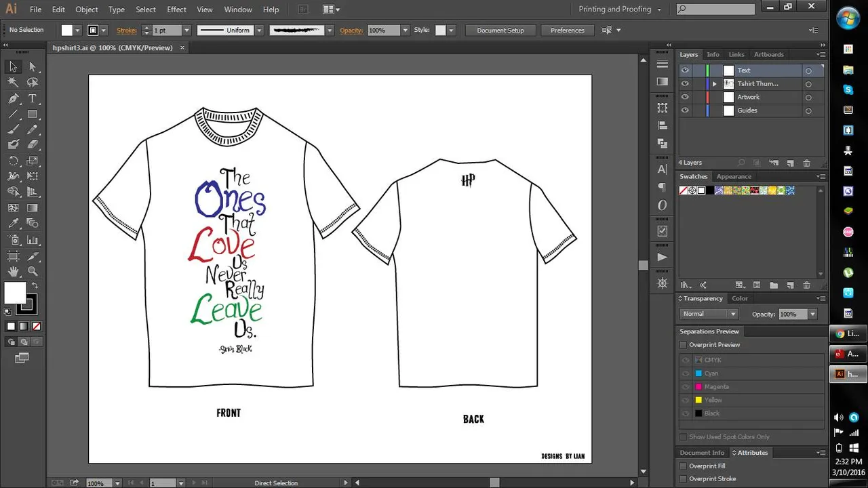Open the zoom level dropdown
The width and height of the screenshot is (868, 488).
pyautogui.click(x=117, y=483)
